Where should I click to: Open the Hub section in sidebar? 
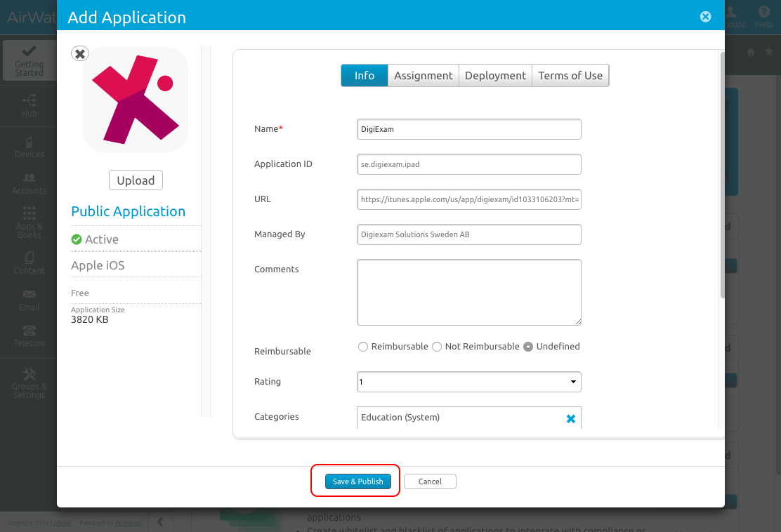(29, 105)
